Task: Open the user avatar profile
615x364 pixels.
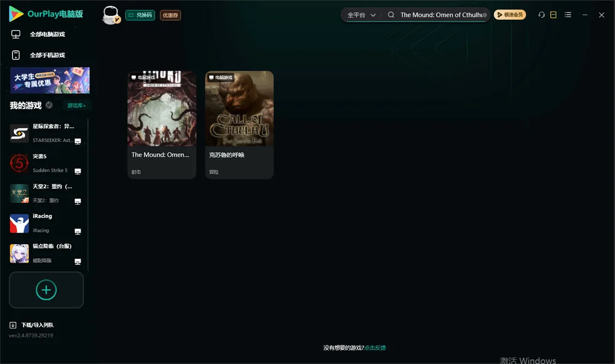Action: point(111,15)
